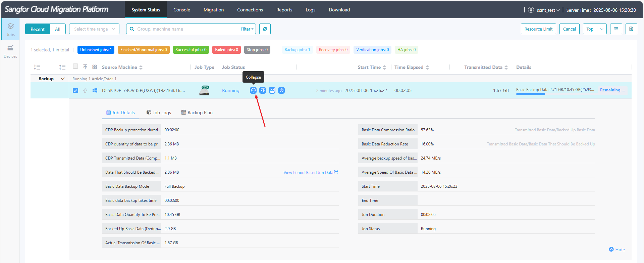Click the last round action icon in the job row
Screen dimensions: 644x263
pyautogui.click(x=281, y=90)
